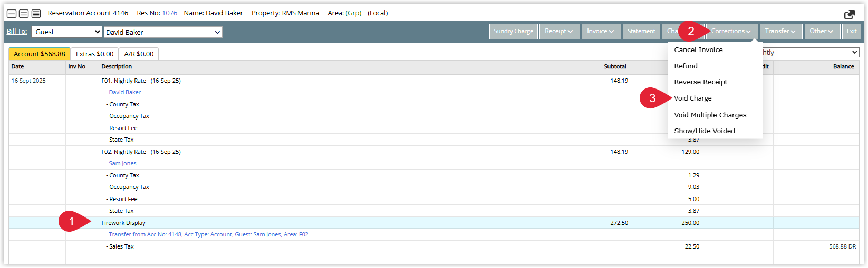Click the Bill To link
The width and height of the screenshot is (868, 268).
[x=17, y=32]
